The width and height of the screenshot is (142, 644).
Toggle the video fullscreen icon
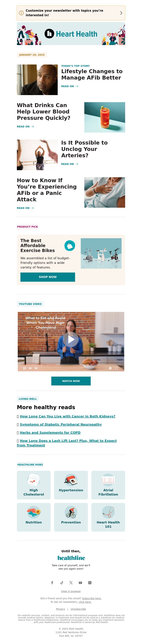tap(116, 368)
